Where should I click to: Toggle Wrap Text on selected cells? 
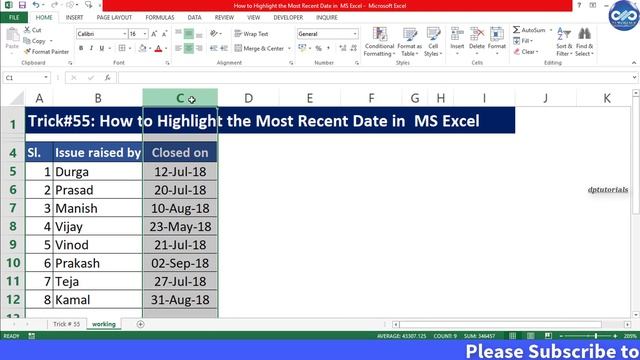[x=251, y=34]
